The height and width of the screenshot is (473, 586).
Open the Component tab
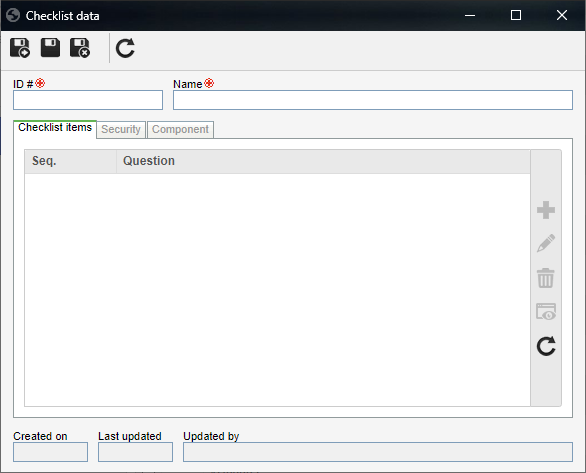(180, 129)
